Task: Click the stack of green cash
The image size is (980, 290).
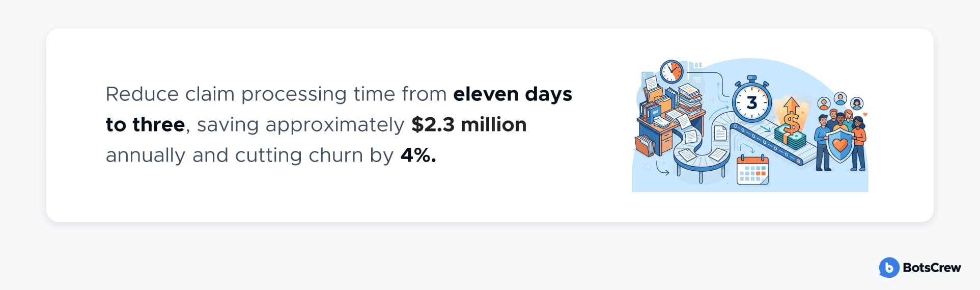Action: (x=789, y=139)
